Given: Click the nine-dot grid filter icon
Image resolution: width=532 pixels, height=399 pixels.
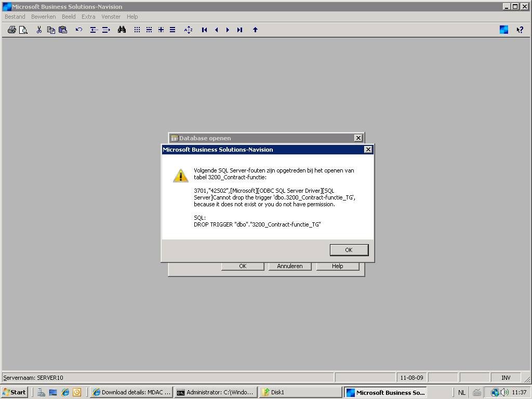Looking at the screenshot, I should [137, 30].
